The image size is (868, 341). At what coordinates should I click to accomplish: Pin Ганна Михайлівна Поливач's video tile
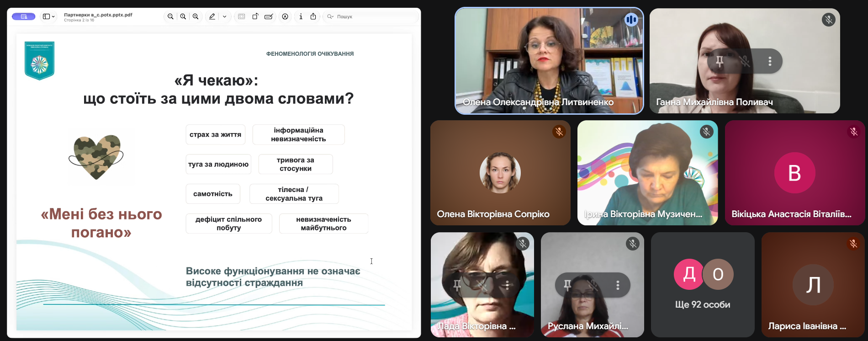[720, 61]
